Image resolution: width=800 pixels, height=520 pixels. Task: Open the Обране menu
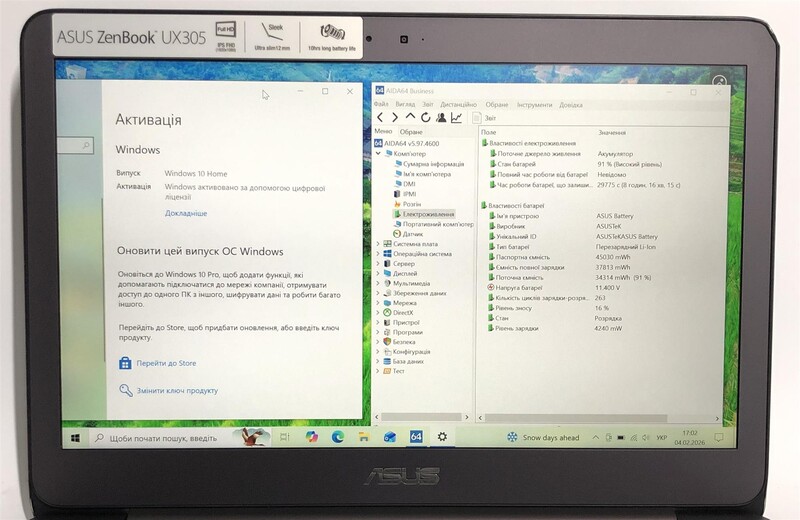coord(496,105)
